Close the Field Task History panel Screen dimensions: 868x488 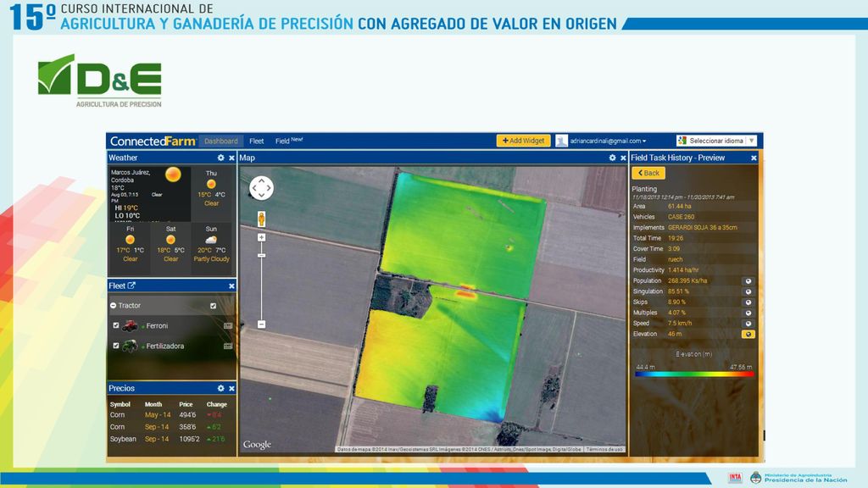754,158
